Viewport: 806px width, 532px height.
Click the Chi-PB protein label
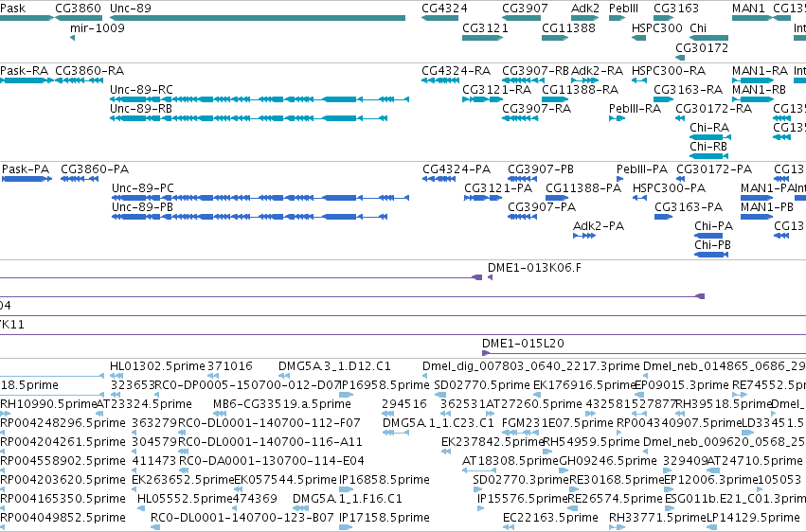pos(712,245)
